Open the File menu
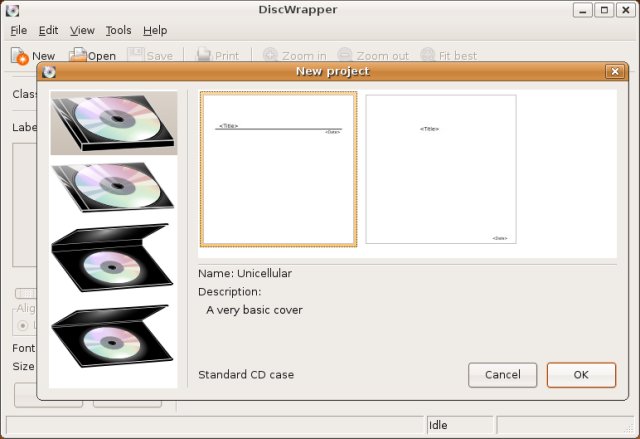The height and width of the screenshot is (439, 640). tap(19, 31)
